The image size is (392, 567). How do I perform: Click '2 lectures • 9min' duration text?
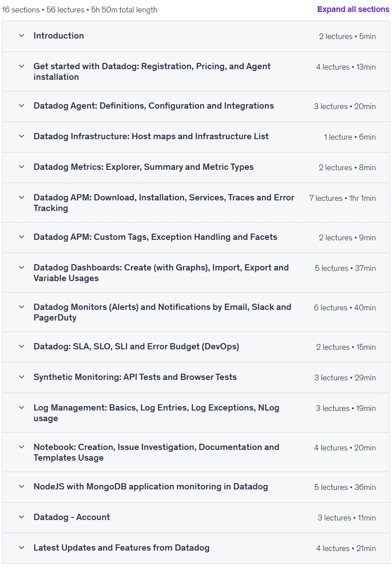(347, 238)
